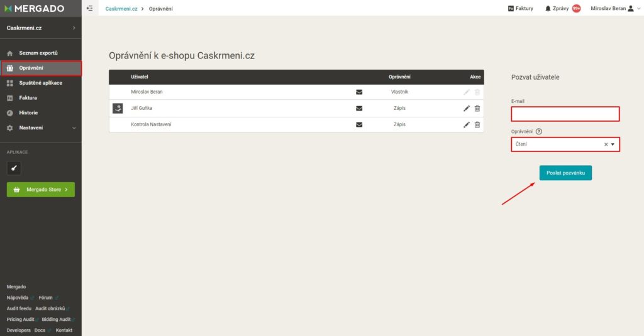This screenshot has width=644, height=336.
Task: Click the Vlastník permission cell
Action: 399,92
